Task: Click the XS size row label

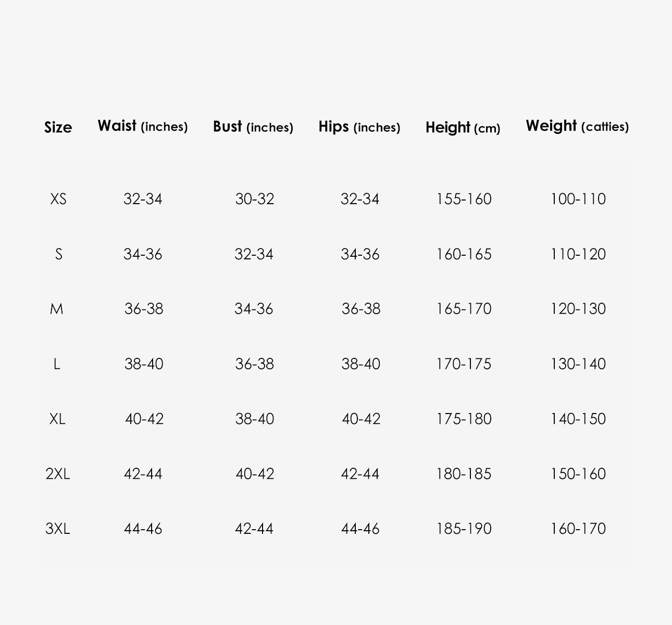Action: (58, 199)
